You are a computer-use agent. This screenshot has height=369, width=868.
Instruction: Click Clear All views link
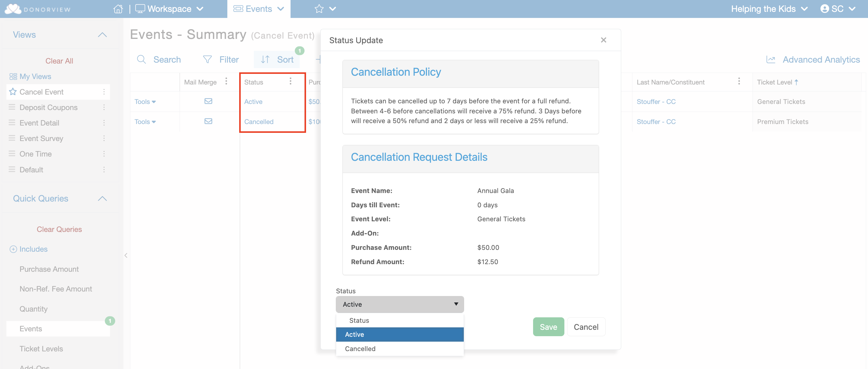(x=59, y=61)
